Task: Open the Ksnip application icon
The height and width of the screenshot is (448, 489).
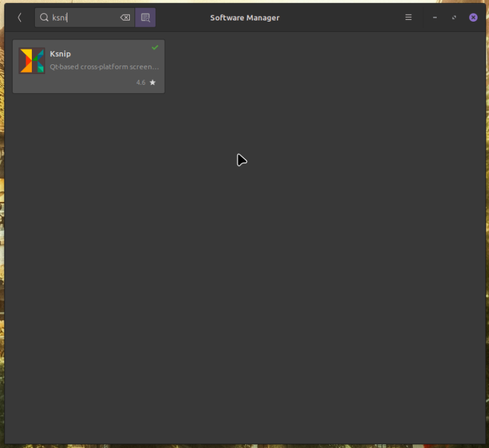Action: [x=31, y=61]
